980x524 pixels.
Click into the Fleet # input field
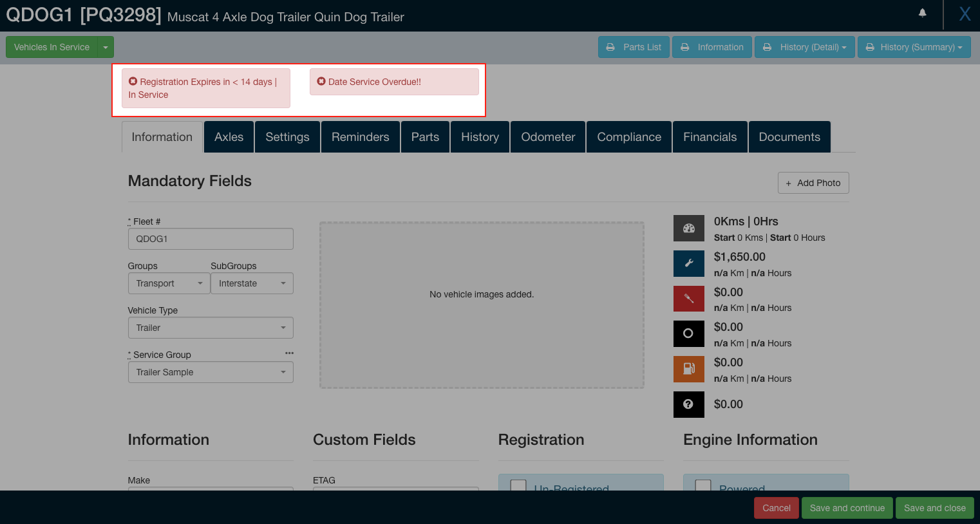tap(211, 239)
